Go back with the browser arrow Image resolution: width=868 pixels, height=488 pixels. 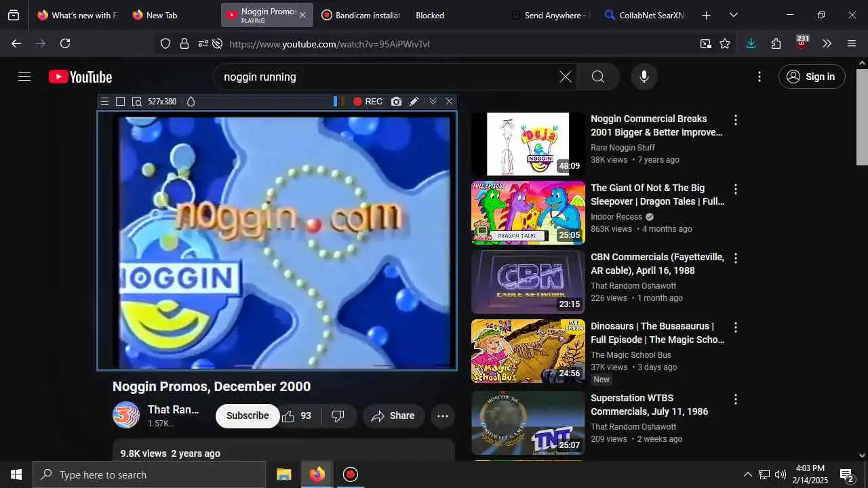(x=16, y=43)
